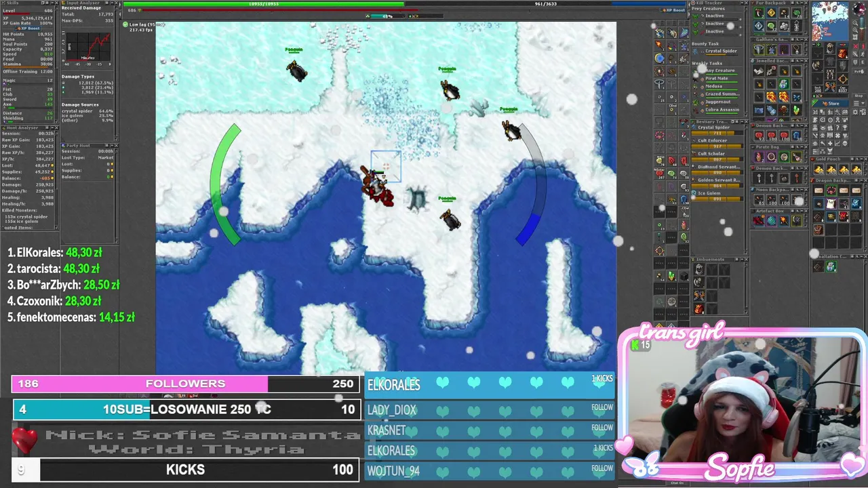868x488 pixels.
Task: Minimize the Imbuements panel
Action: [741, 259]
